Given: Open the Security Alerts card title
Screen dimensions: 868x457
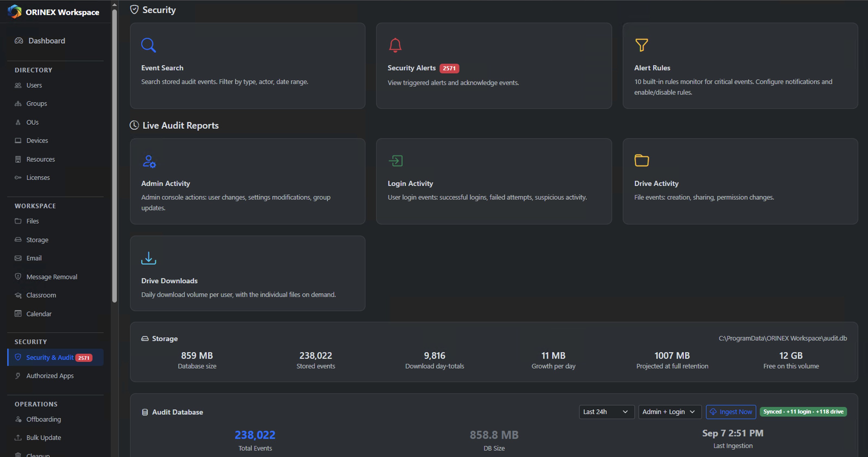Looking at the screenshot, I should tap(411, 68).
